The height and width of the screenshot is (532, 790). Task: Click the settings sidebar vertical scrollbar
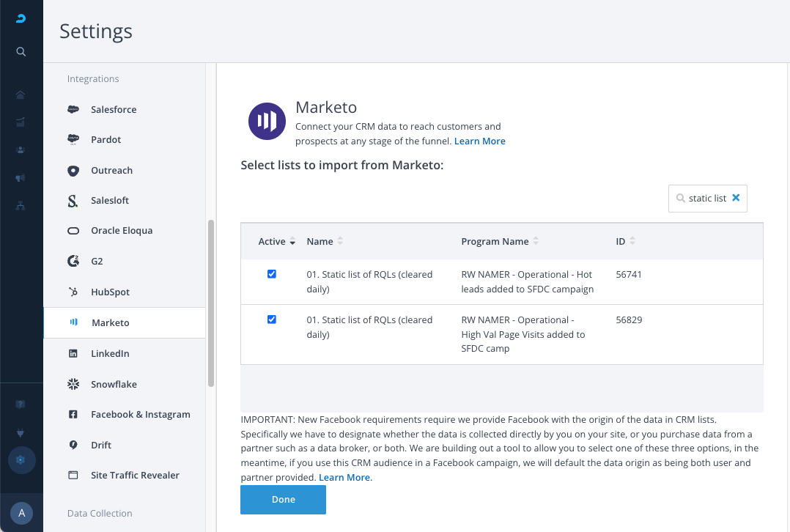pos(211,302)
